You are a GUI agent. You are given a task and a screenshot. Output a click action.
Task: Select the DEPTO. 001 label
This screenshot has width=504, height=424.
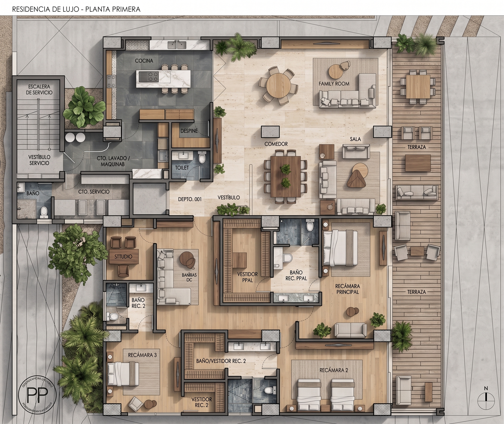[190, 199]
